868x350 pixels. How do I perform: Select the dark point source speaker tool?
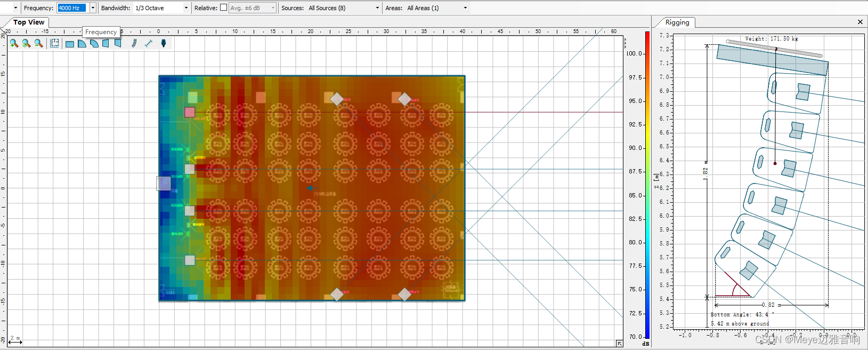pos(164,43)
